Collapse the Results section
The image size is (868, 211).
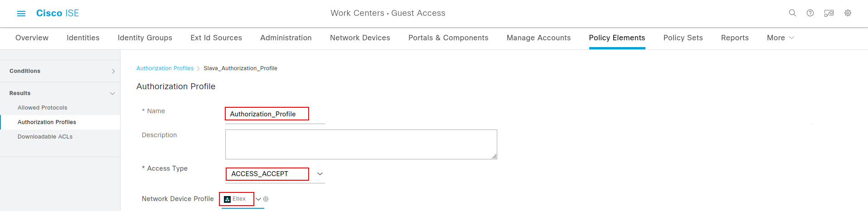[x=112, y=93]
